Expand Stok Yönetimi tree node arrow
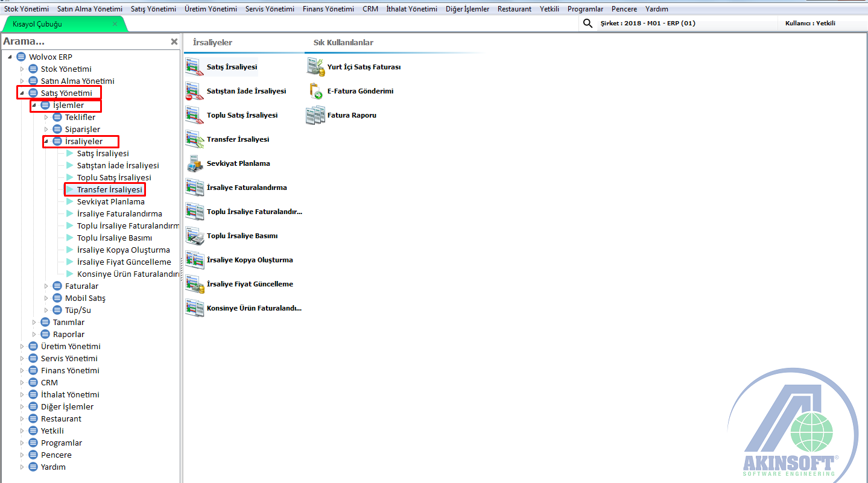Image resolution: width=868 pixels, height=483 pixels. click(22, 69)
